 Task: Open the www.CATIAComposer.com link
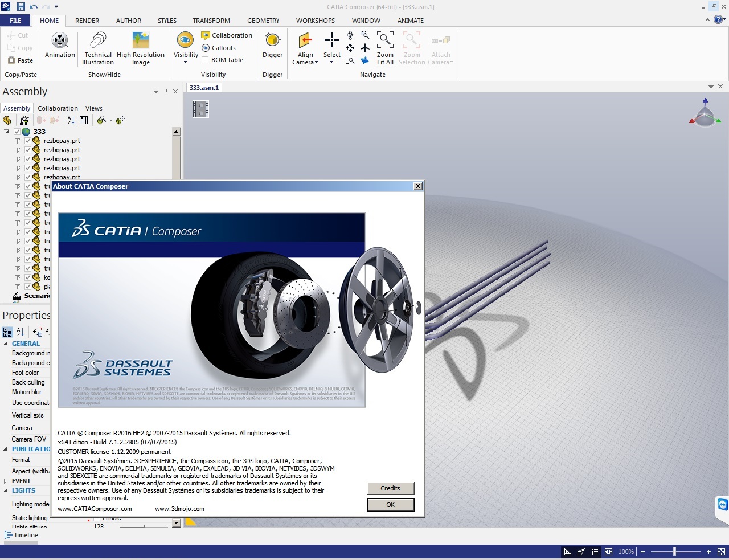95,509
